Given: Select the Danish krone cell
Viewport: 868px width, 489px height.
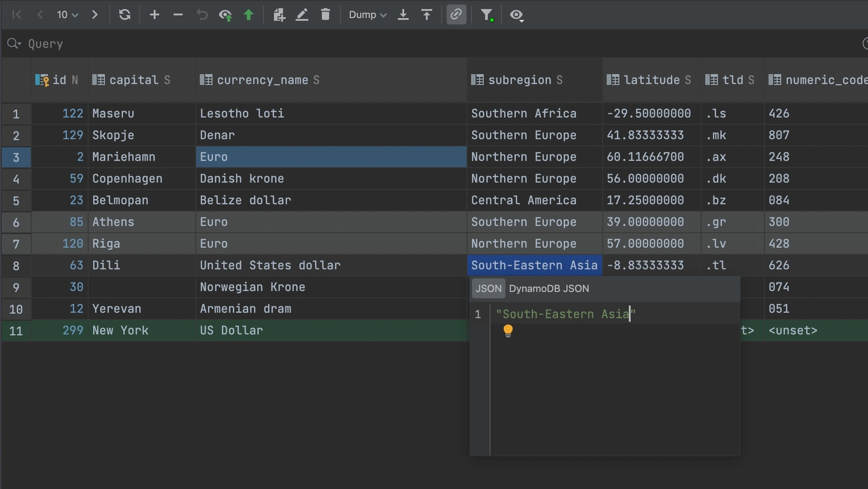Looking at the screenshot, I should click(x=331, y=179).
